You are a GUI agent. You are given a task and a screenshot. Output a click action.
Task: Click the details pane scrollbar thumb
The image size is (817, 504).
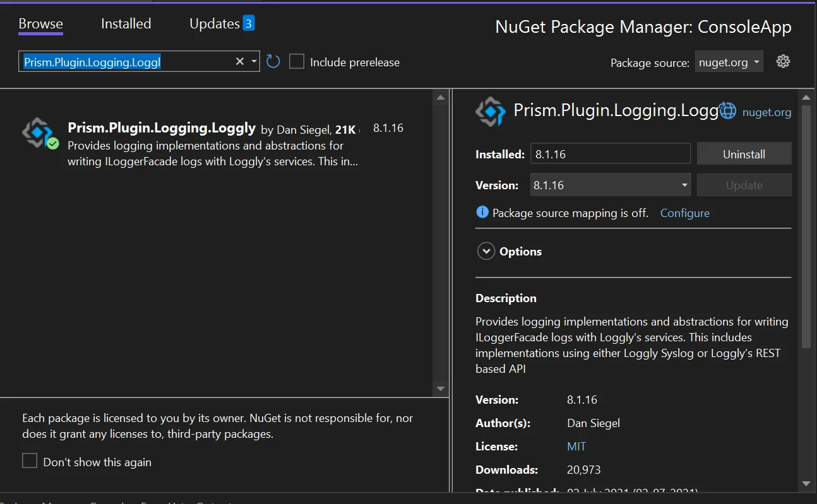pyautogui.click(x=806, y=226)
